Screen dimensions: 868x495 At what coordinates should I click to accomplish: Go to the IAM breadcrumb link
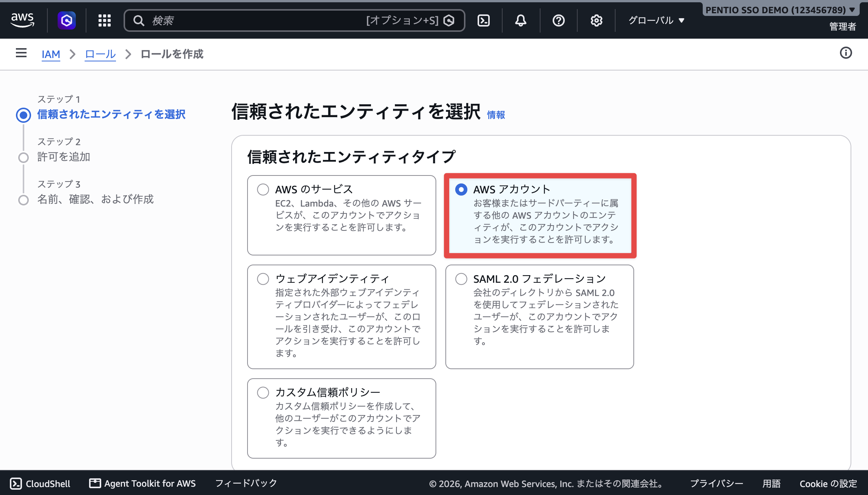coord(51,54)
